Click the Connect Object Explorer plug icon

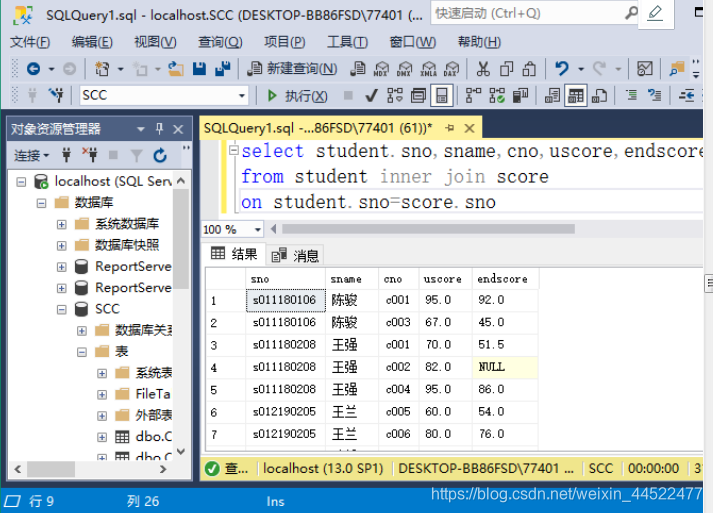66,155
